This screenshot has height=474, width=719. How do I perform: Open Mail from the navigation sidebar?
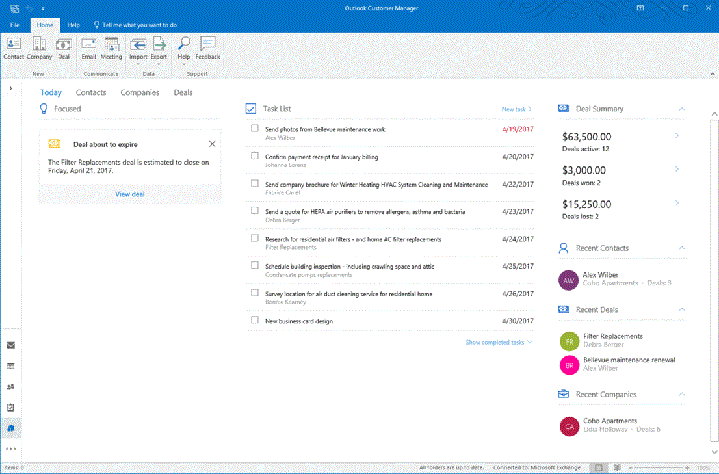point(11,345)
